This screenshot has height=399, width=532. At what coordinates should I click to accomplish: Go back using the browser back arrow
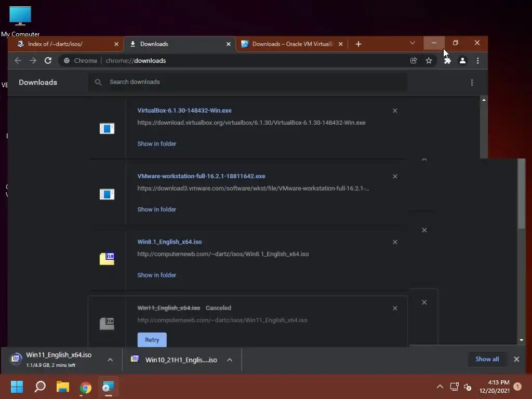(x=18, y=60)
